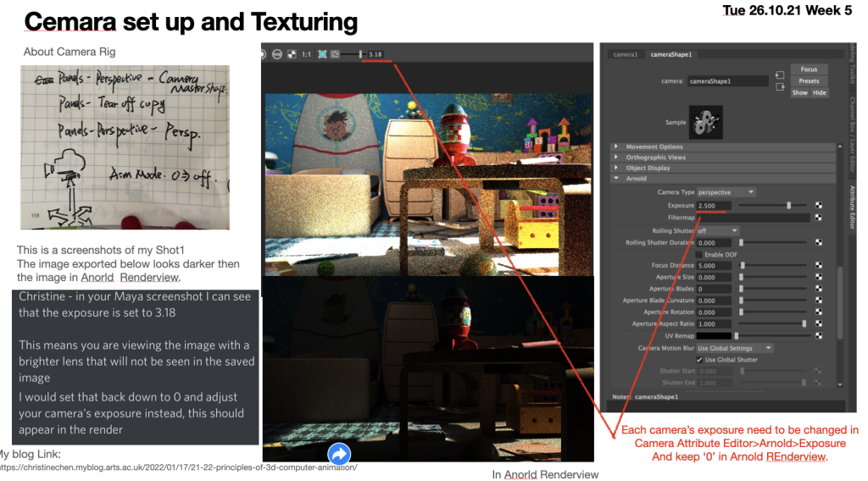Screen dimensions: 868x481
Task: Open the Camera Motion Blur dropdown
Action: 734,348
